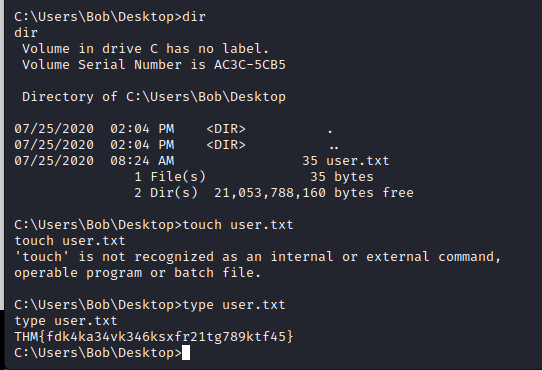Click the prompt line with command touch user.txt

pos(154,225)
